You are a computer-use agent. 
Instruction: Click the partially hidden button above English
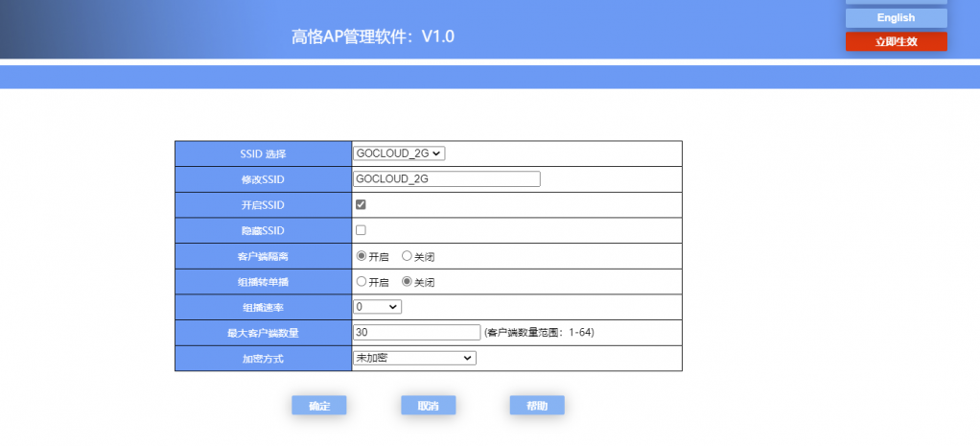point(896,3)
